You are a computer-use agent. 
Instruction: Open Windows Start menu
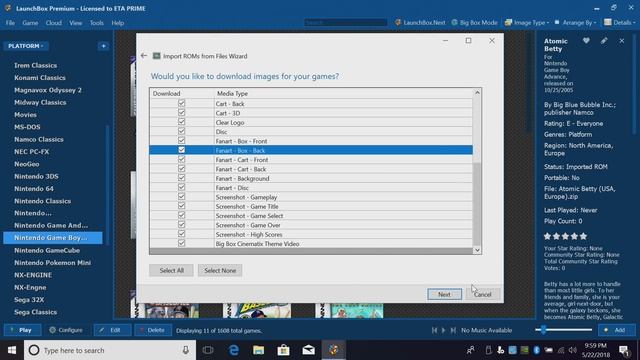click(x=12, y=350)
